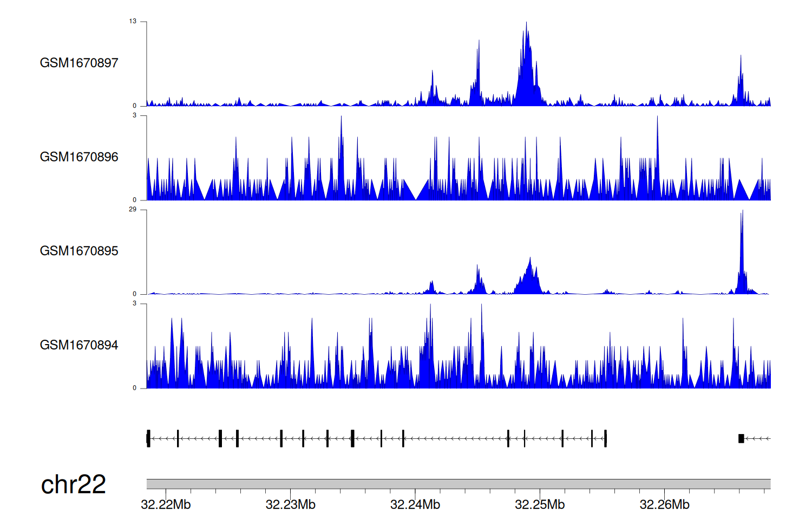This screenshot has height=531, width=812.
Task: Click the leftmost exon of the long gene
Action: coord(148,438)
